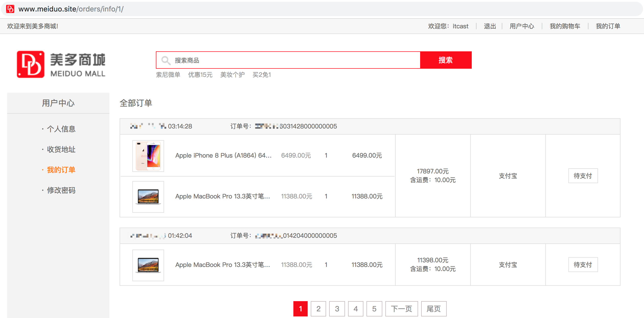This screenshot has width=644, height=318.
Task: Open the 索尼微单 hot keyword link
Action: (168, 75)
